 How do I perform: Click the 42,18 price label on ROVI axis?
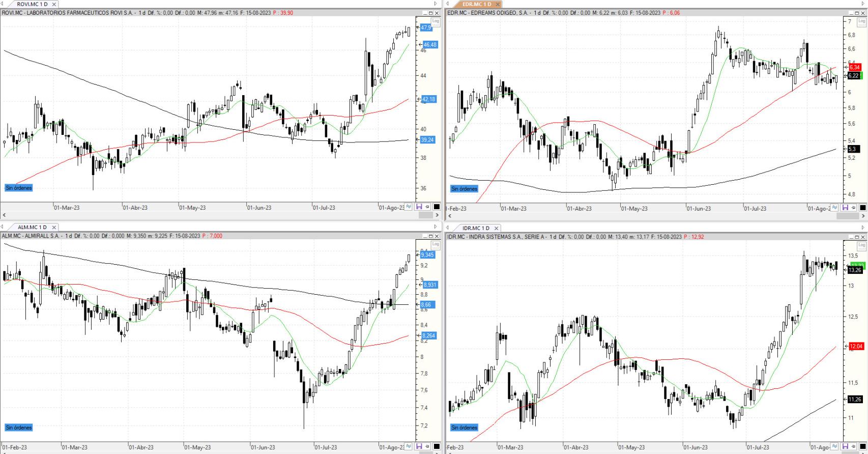tap(428, 99)
